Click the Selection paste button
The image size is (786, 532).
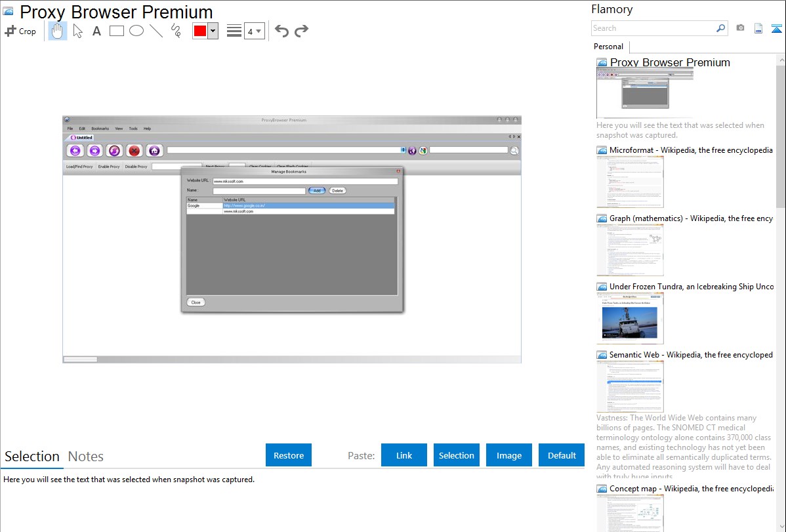[457, 455]
